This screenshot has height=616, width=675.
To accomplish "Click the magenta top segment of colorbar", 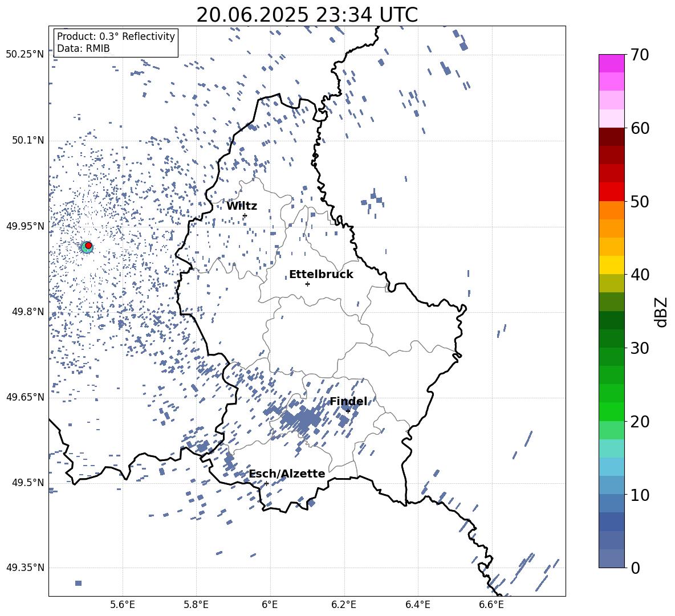I will (x=611, y=63).
